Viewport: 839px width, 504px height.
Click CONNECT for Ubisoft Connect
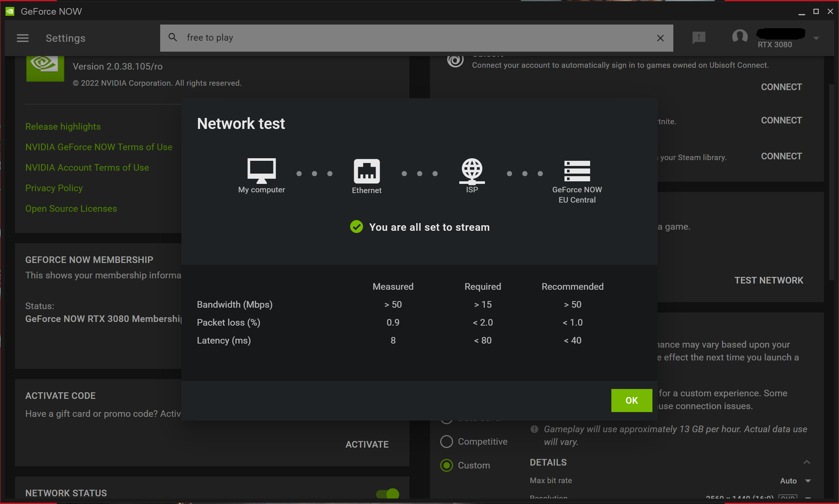781,87
